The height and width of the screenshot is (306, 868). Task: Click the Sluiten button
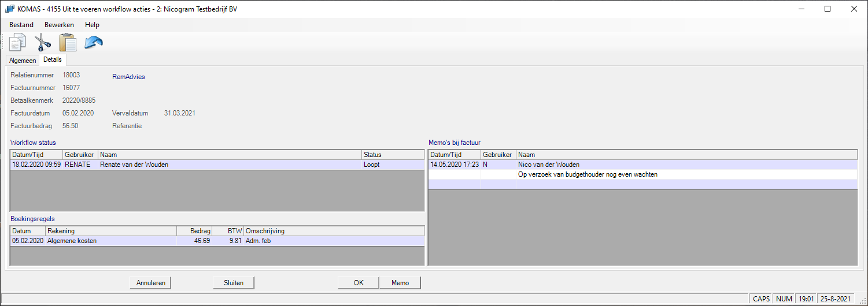(x=234, y=283)
